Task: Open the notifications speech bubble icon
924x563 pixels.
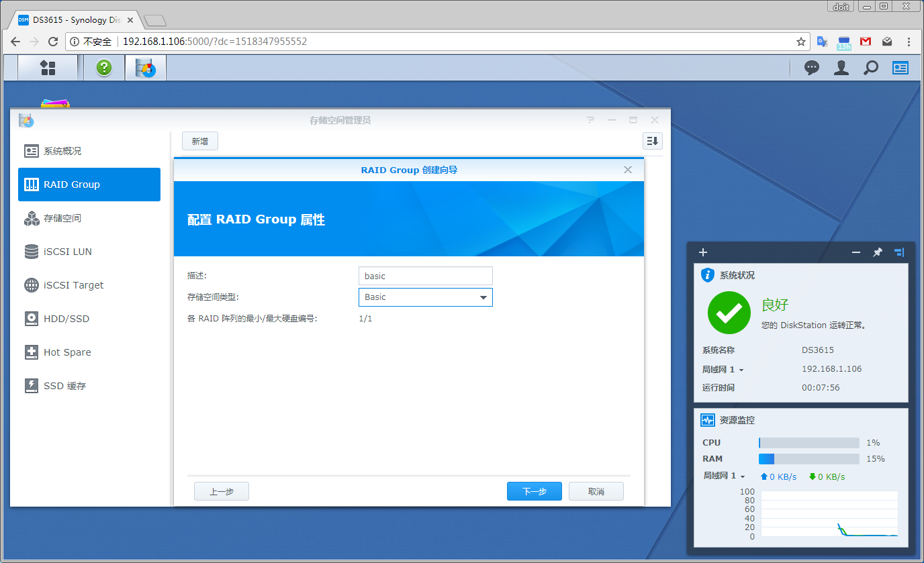Action: 812,68
